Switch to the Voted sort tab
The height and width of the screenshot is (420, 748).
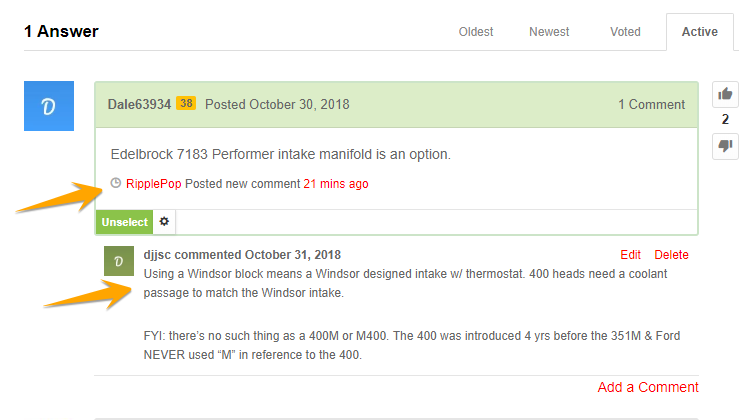[625, 32]
